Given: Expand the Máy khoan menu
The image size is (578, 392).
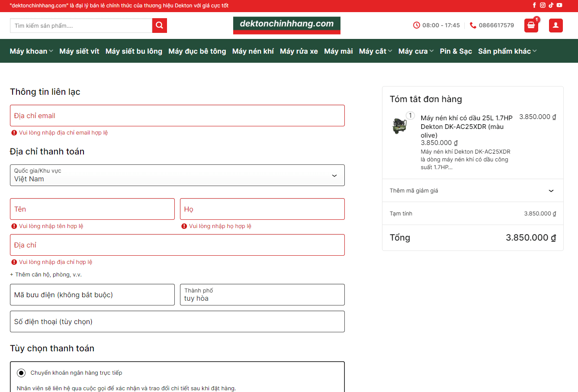Looking at the screenshot, I should point(31,51).
